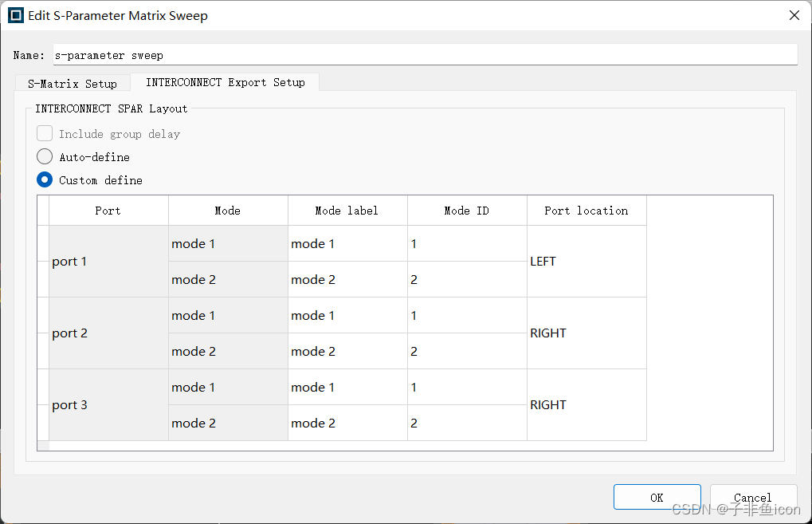Open the INTERCONNECT Export Setup tab
Viewport: 812px width, 524px height.
(x=225, y=82)
